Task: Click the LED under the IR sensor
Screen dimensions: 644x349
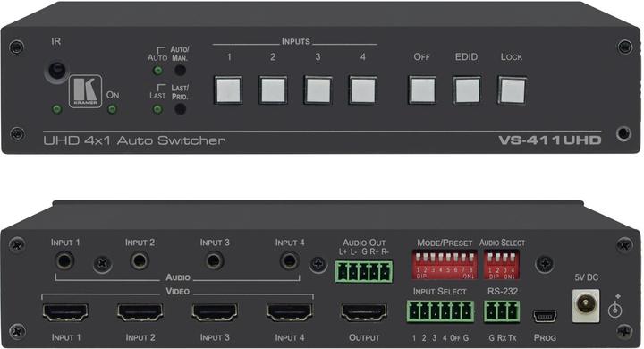Action: point(57,109)
